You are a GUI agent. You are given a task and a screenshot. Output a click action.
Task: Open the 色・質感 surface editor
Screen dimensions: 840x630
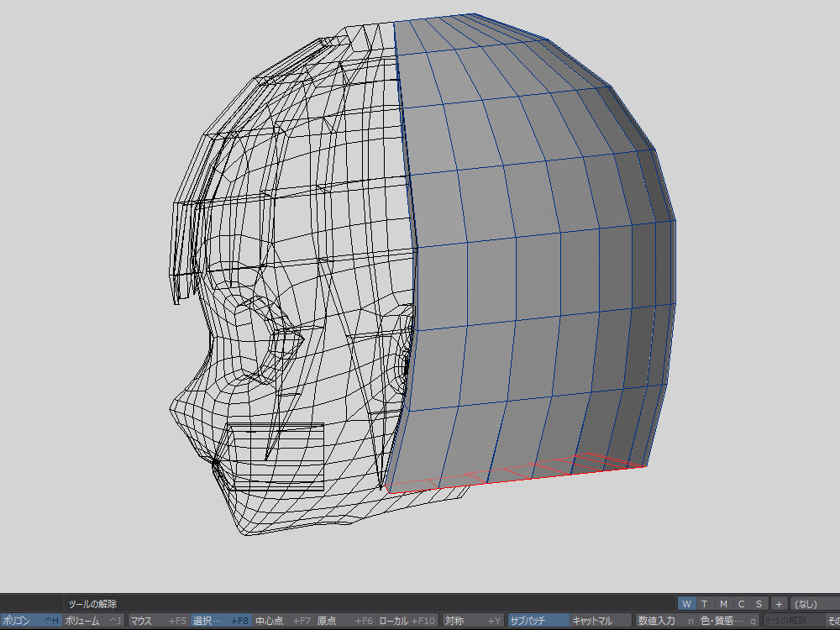click(x=729, y=621)
